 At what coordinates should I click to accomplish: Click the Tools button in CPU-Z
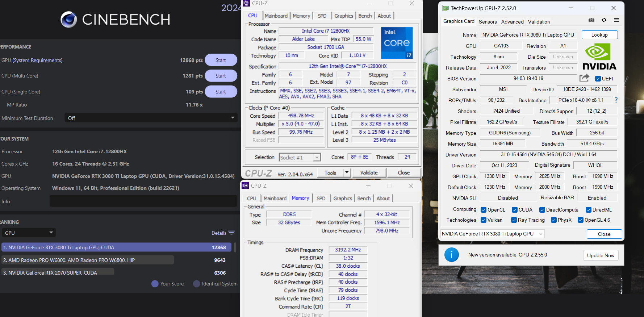(330, 172)
